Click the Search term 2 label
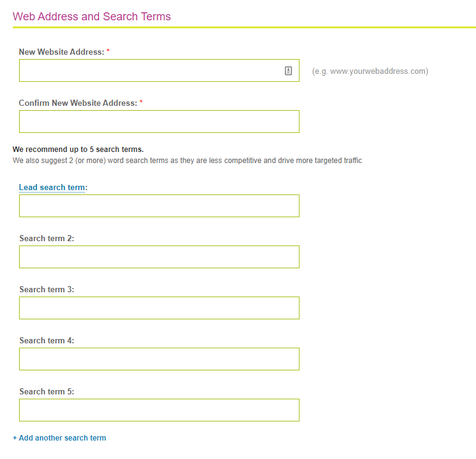The width and height of the screenshot is (476, 459). 46,239
